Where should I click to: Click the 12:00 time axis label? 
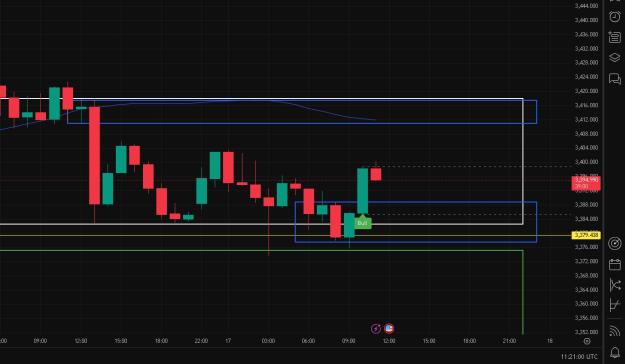pos(389,341)
